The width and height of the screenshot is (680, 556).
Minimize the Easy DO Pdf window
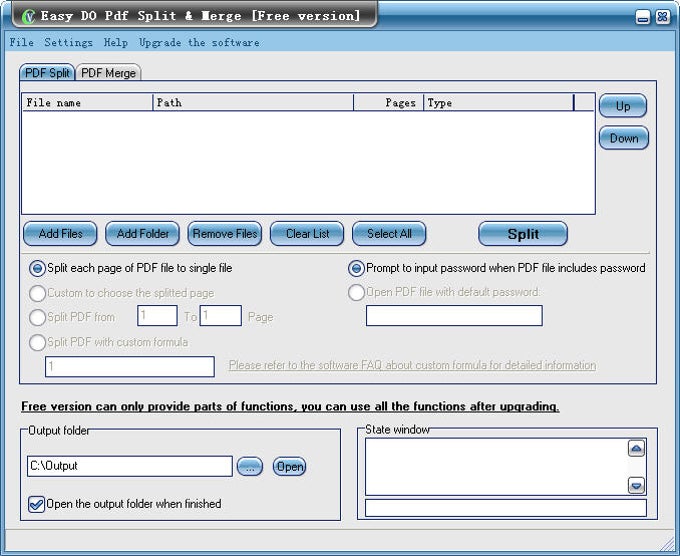pos(643,17)
